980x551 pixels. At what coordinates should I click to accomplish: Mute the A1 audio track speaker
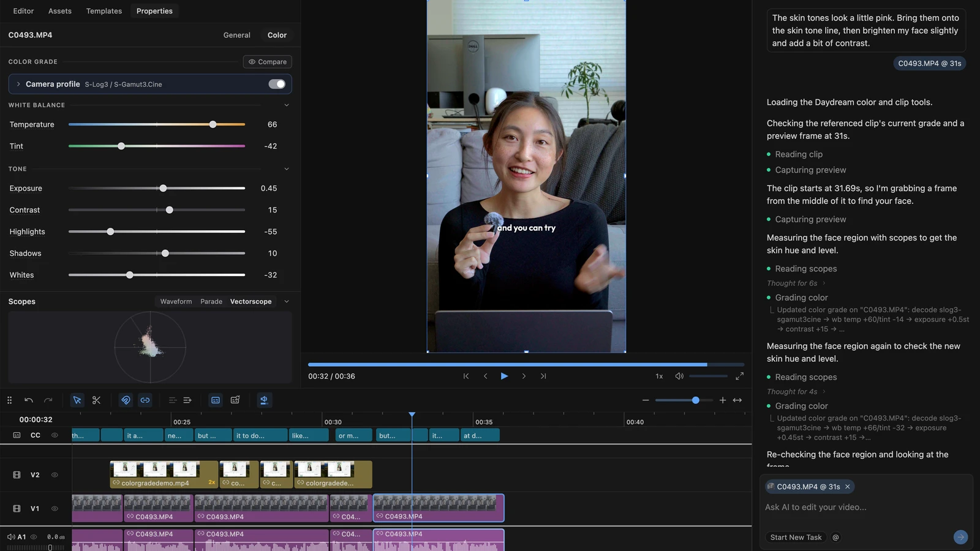pos(10,537)
